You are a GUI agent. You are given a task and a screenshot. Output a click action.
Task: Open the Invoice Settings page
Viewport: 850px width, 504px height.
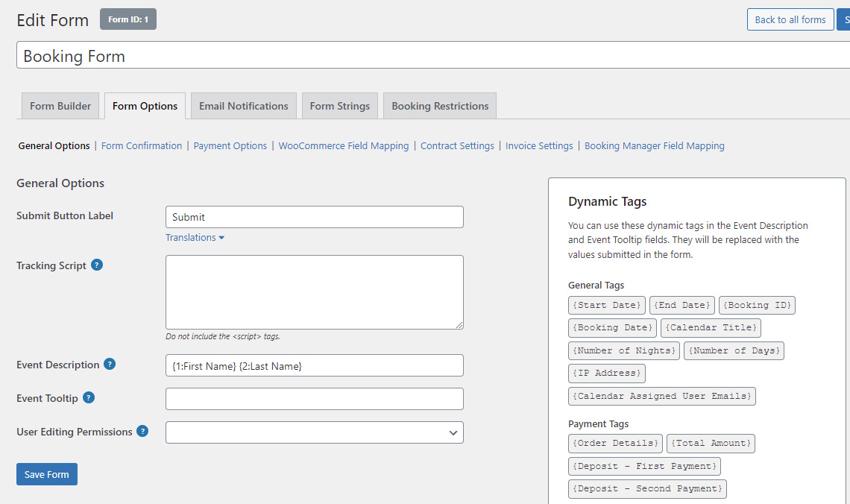539,145
